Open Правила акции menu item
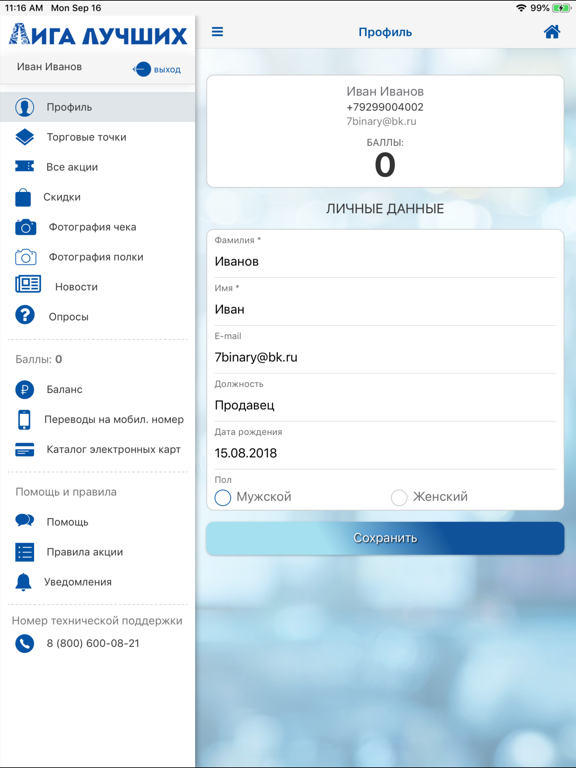Viewport: 576px width, 768px height. (97, 552)
